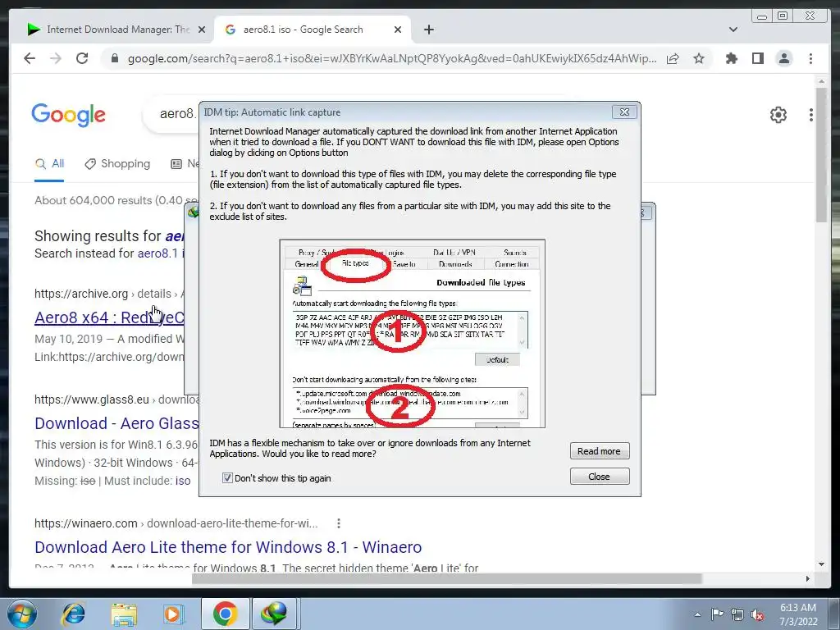Image resolution: width=840 pixels, height=630 pixels.
Task: Click the address bar URL
Action: point(391,58)
